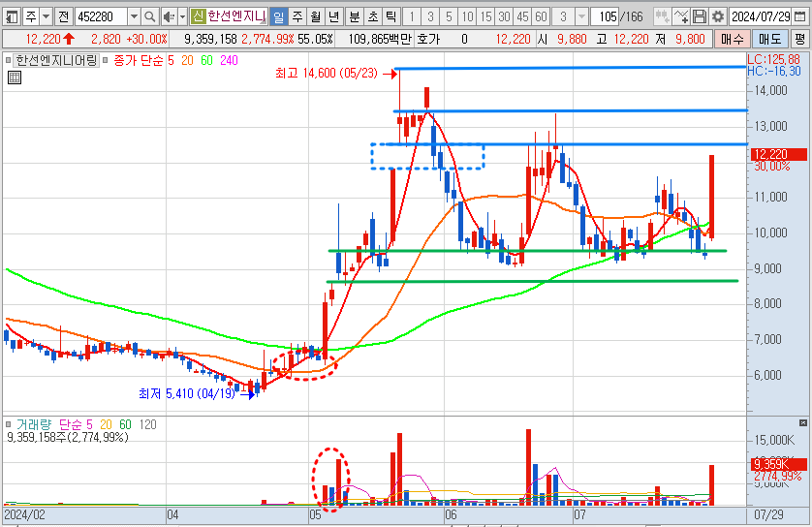
Task: Expand the custom interval dropdown arrow
Action: click(x=581, y=17)
